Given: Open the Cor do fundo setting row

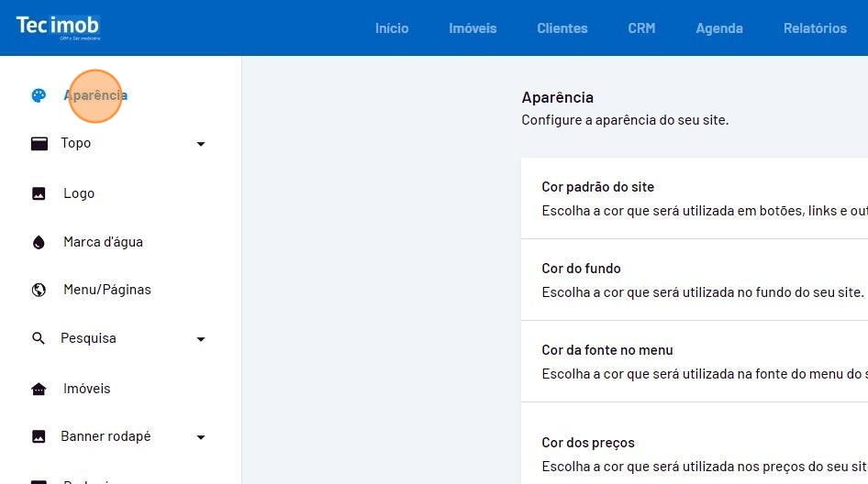Looking at the screenshot, I should pyautogui.click(x=694, y=280).
